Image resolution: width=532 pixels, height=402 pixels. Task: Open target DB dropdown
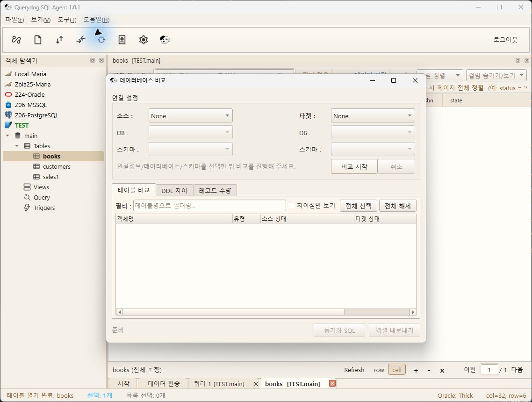373,132
